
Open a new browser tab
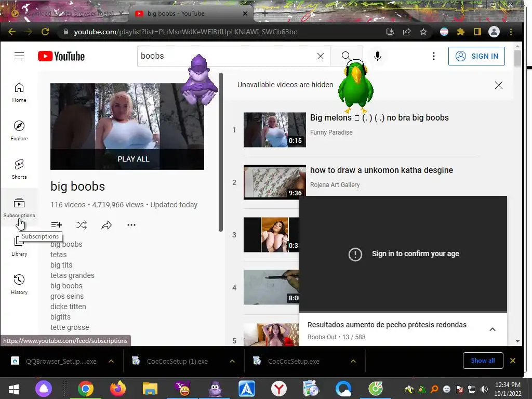(264, 14)
